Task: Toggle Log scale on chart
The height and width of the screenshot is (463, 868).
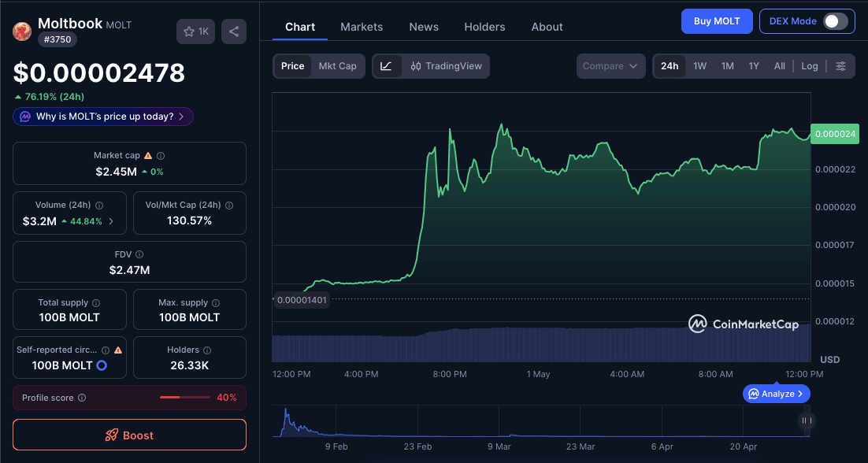Action: click(x=810, y=66)
